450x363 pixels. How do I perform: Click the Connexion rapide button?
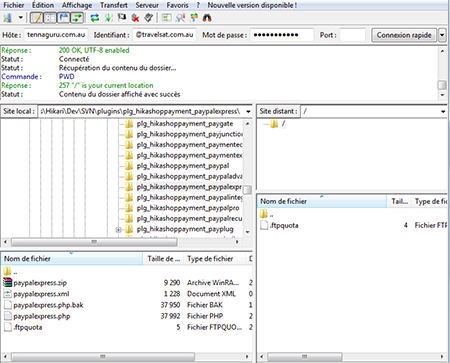pyautogui.click(x=404, y=35)
